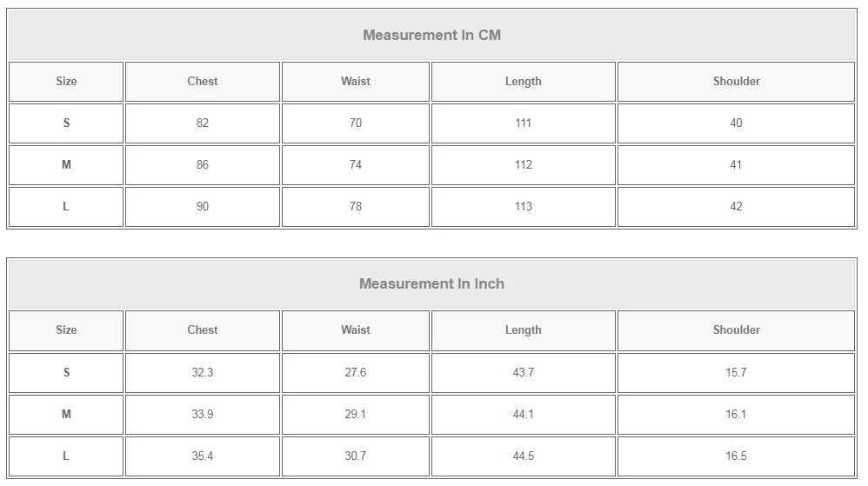The width and height of the screenshot is (868, 486).
Task: Select the inch length cell showing 44.5
Action: (523, 456)
